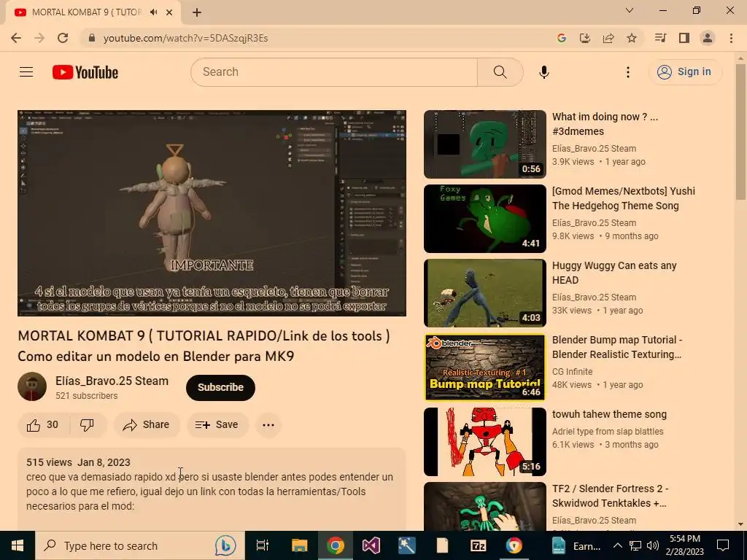The height and width of the screenshot is (560, 747).
Task: Open File Explorer from taskbar
Action: tap(299, 545)
